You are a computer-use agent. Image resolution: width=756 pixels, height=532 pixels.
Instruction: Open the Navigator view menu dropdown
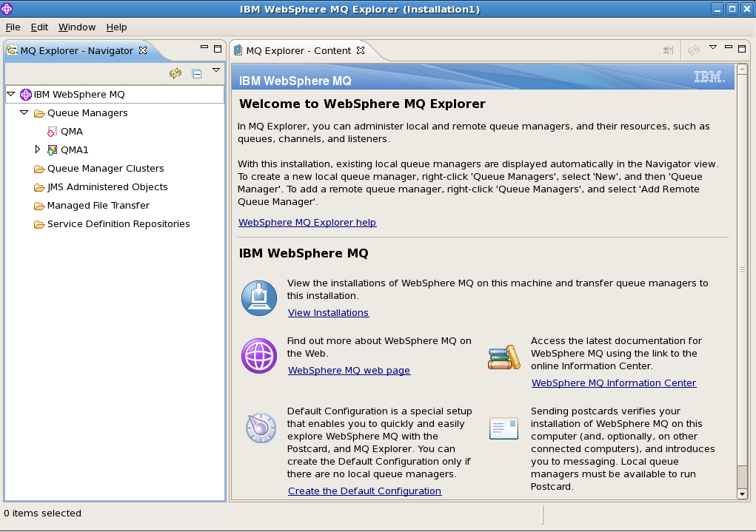tap(216, 70)
